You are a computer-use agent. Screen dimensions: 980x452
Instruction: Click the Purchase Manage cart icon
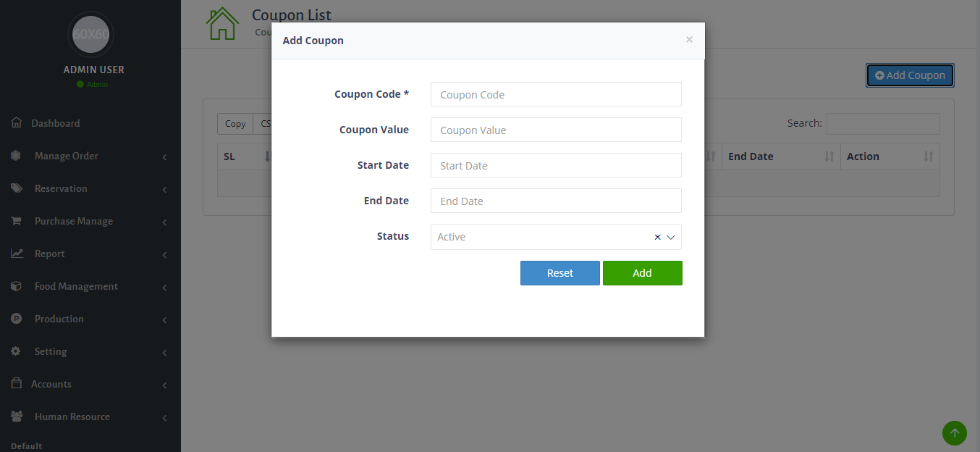[17, 221]
